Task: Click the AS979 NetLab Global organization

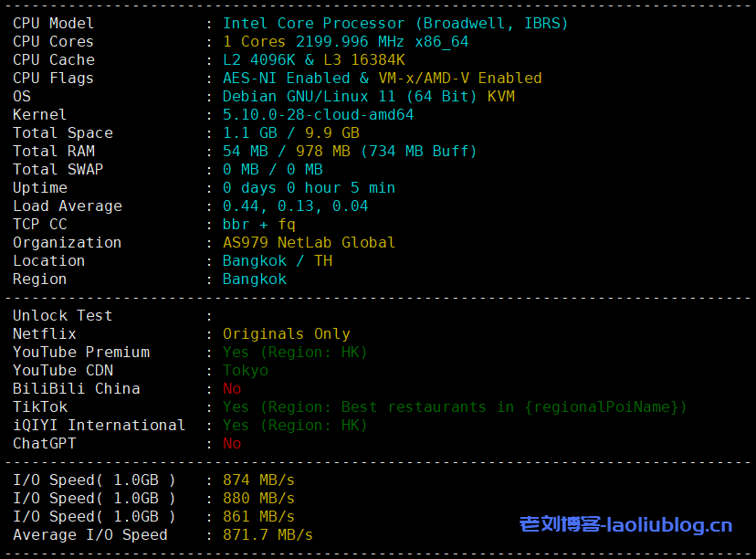Action: point(309,243)
